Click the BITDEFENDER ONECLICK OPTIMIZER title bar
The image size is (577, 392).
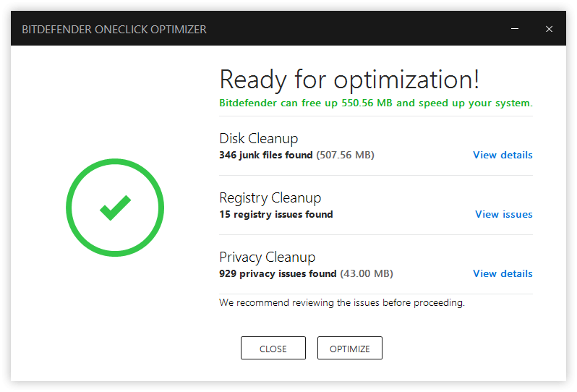click(x=114, y=30)
